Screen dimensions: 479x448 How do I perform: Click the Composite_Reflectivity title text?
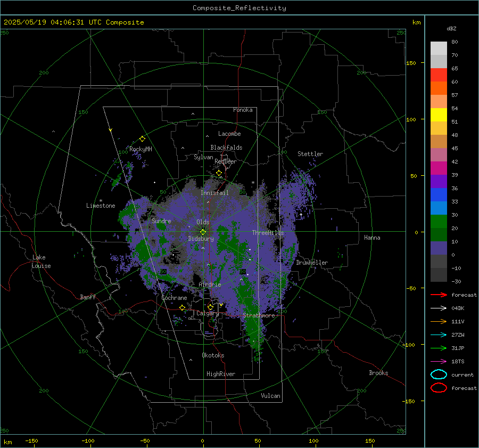240,8
